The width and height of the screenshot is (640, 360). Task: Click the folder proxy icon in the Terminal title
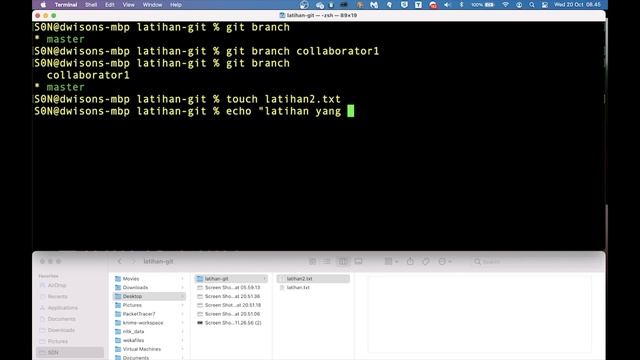point(282,16)
